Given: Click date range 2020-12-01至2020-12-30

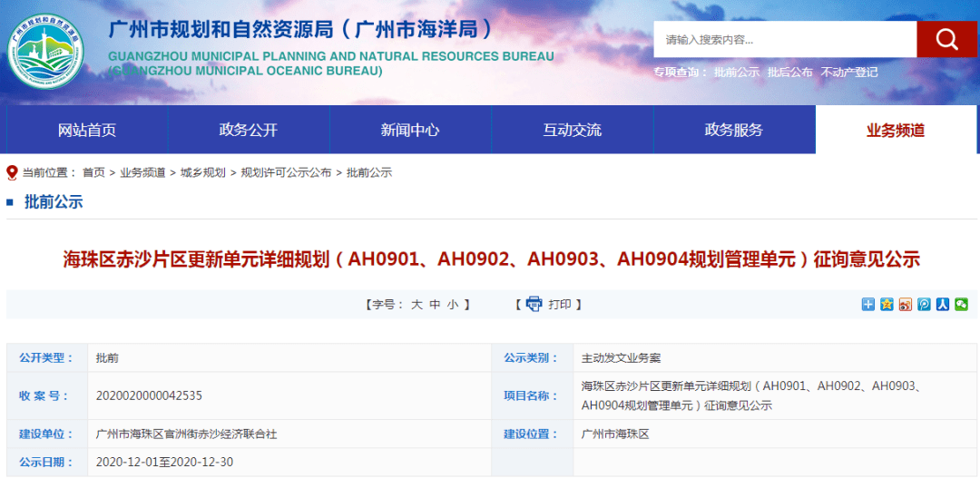Looking at the screenshot, I should click(x=165, y=463).
